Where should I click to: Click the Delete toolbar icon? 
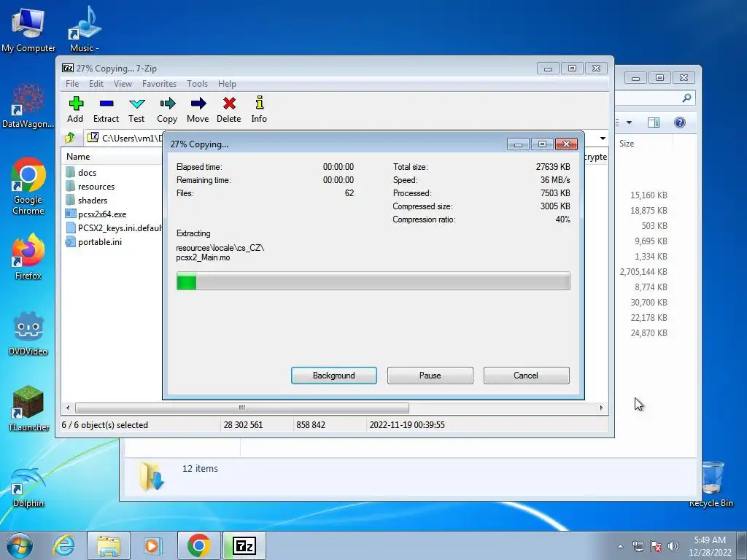click(x=228, y=109)
